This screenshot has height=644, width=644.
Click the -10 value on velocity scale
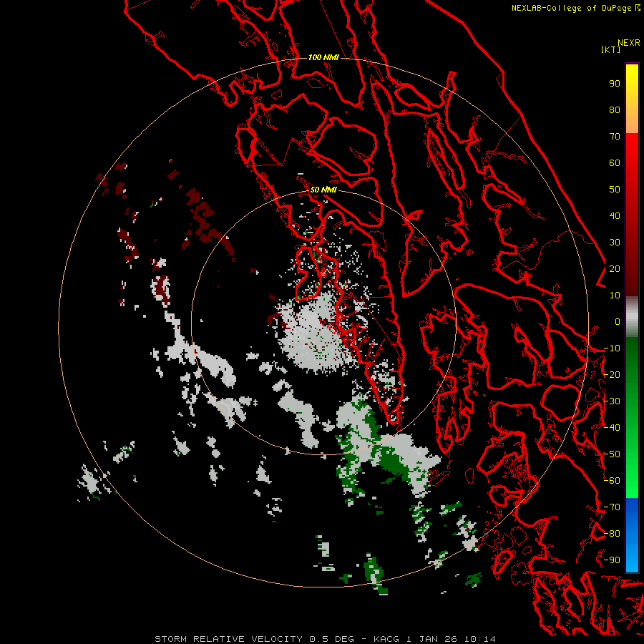point(612,348)
